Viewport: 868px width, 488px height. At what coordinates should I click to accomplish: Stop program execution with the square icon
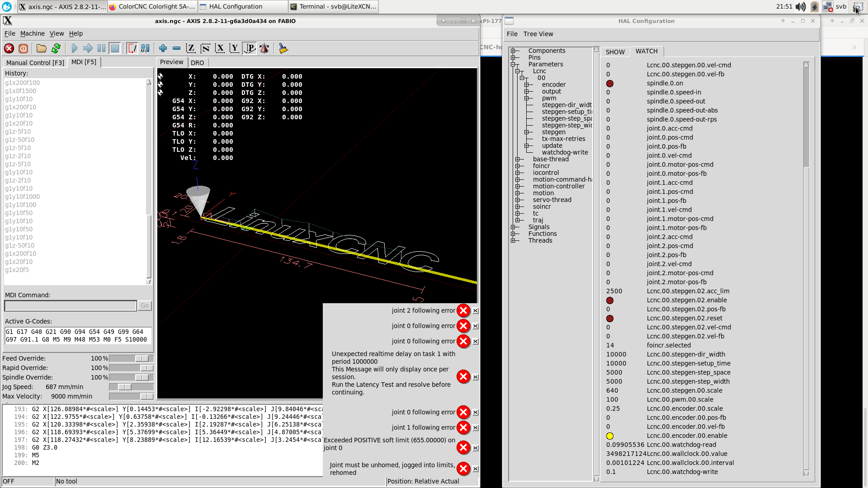(x=115, y=48)
